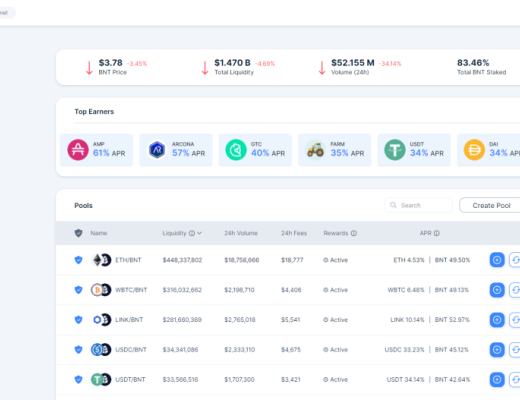520x400 pixels.
Task: Click the shield icon on USDC/BNT row
Action: (x=78, y=349)
